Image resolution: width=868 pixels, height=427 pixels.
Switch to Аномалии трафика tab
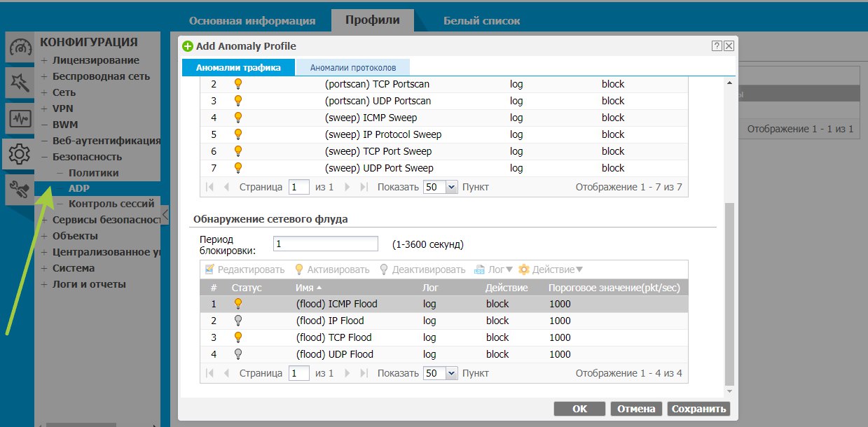point(238,68)
